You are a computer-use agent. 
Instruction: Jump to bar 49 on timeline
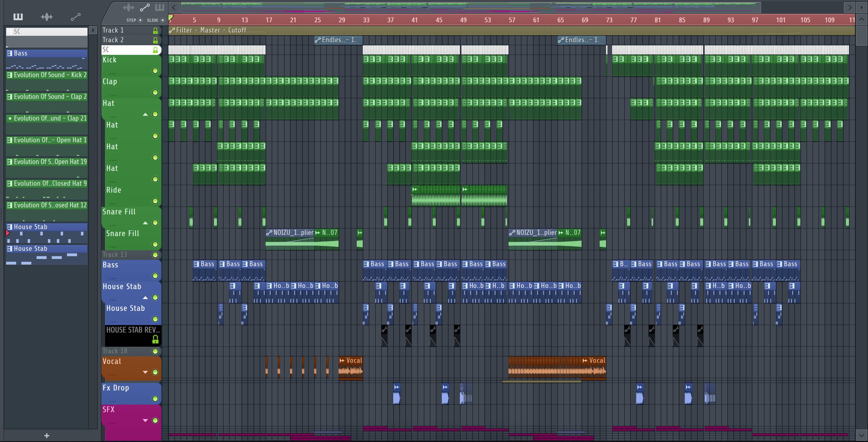[x=463, y=20]
